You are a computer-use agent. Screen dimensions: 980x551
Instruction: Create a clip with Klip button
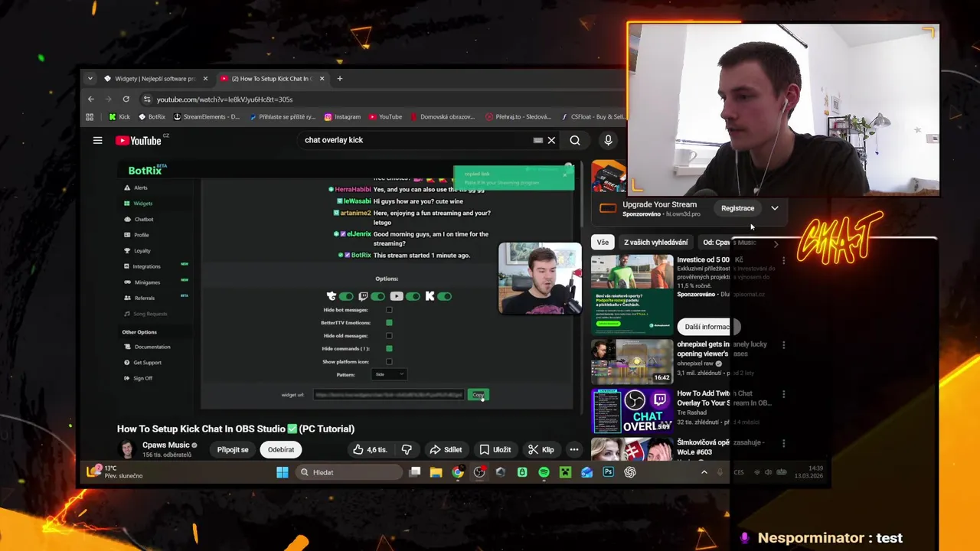click(x=541, y=449)
